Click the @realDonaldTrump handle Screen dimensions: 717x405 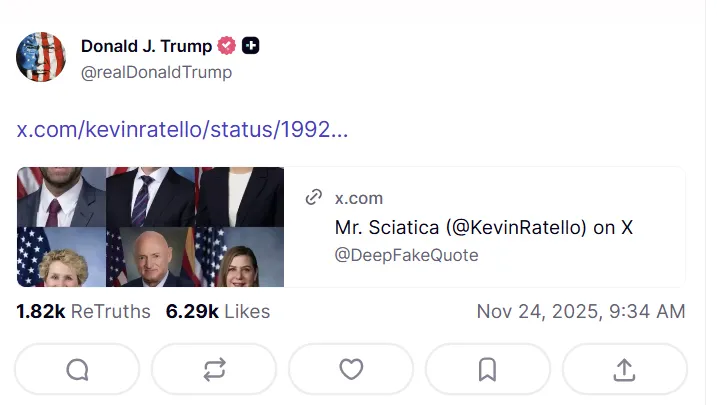[156, 72]
